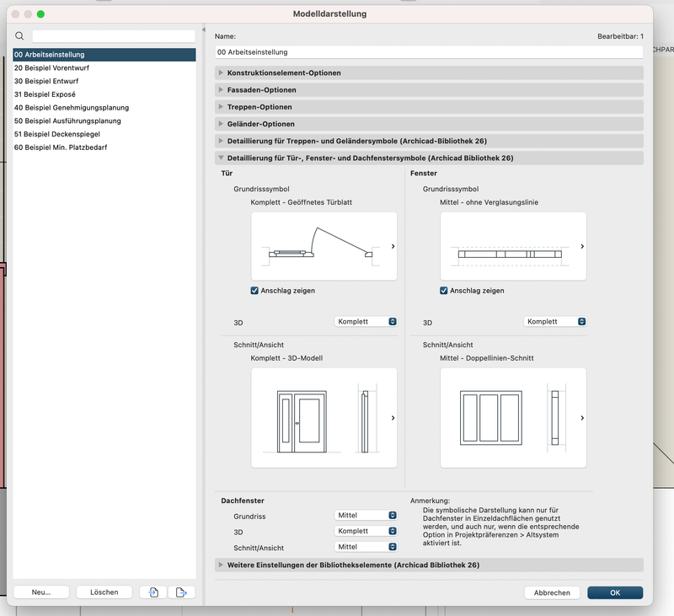Uncheck window Anschlag zeigen checkbox

444,291
